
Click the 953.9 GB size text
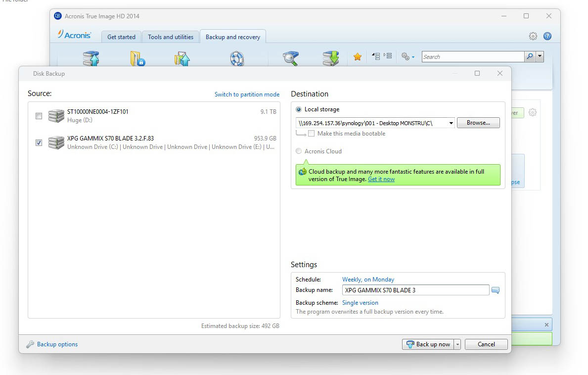tap(265, 139)
